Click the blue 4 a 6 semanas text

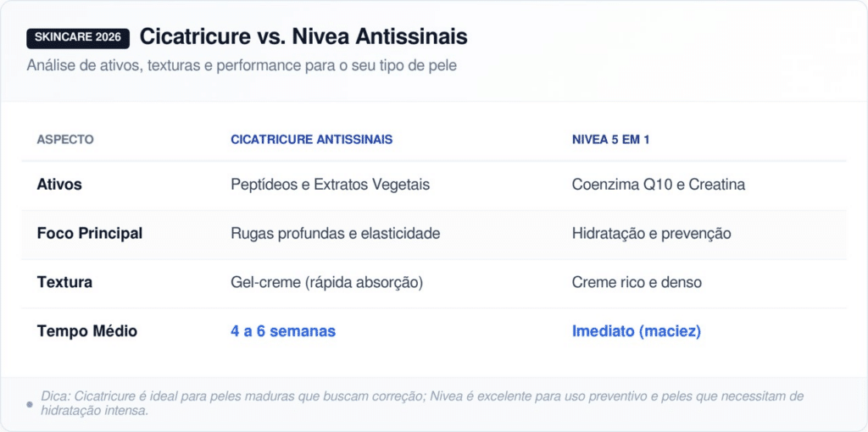click(283, 331)
